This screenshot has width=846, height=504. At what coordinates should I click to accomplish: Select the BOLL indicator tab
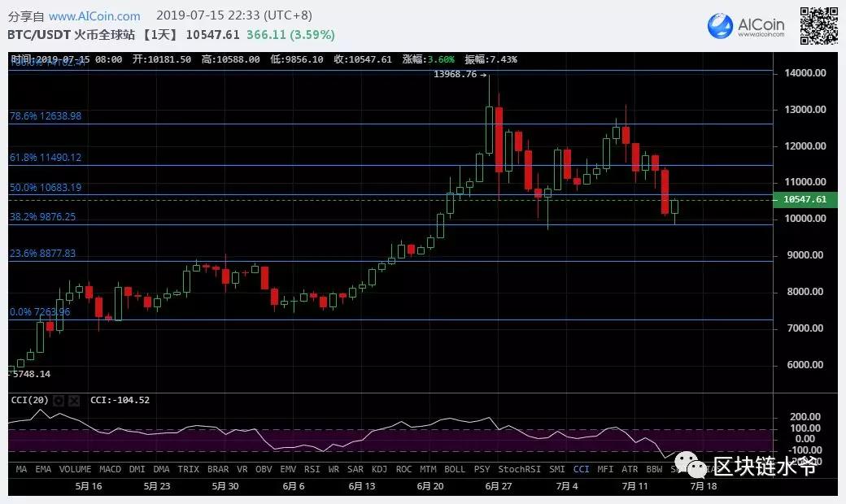pos(455,469)
